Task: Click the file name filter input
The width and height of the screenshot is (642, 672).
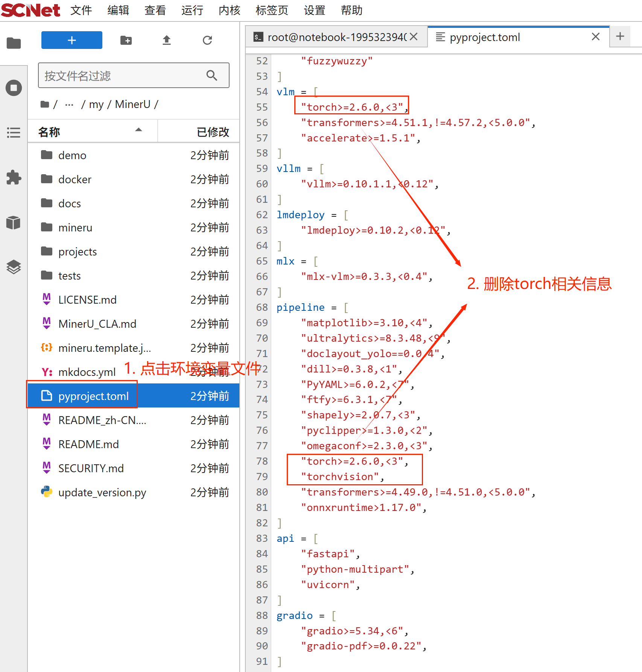Action: [x=124, y=76]
